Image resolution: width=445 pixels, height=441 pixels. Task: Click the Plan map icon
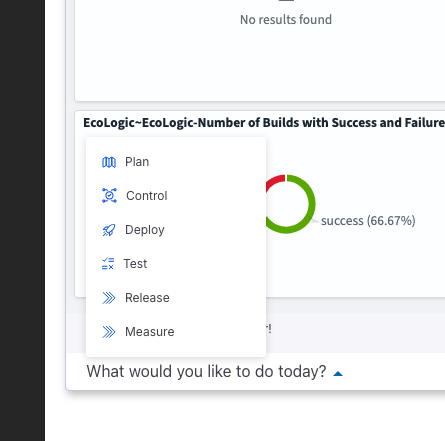pyautogui.click(x=109, y=162)
